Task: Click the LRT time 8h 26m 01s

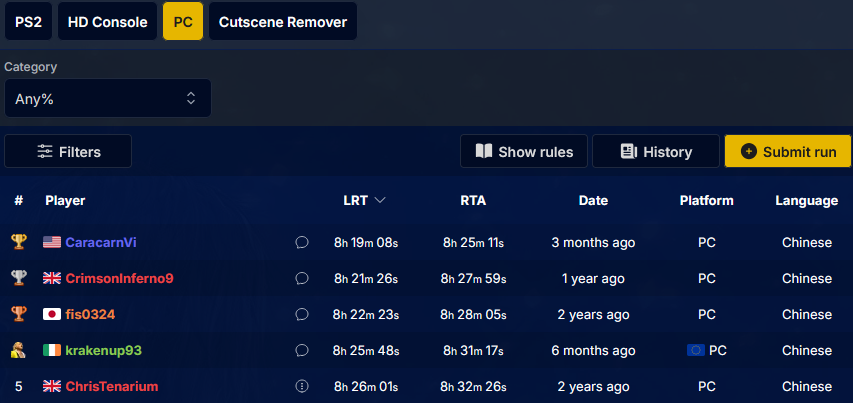Action: [366, 387]
